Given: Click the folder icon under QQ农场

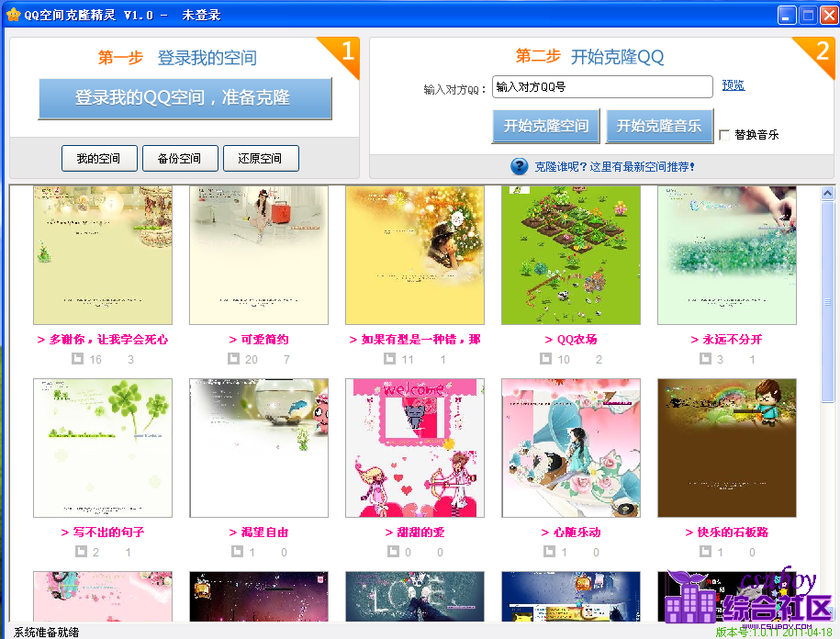Looking at the screenshot, I should [546, 359].
